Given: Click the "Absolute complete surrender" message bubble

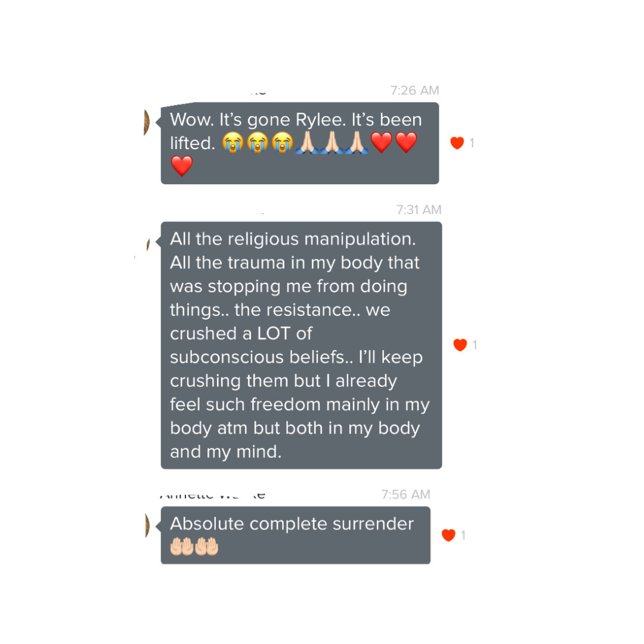Looking at the screenshot, I should pos(296,535).
